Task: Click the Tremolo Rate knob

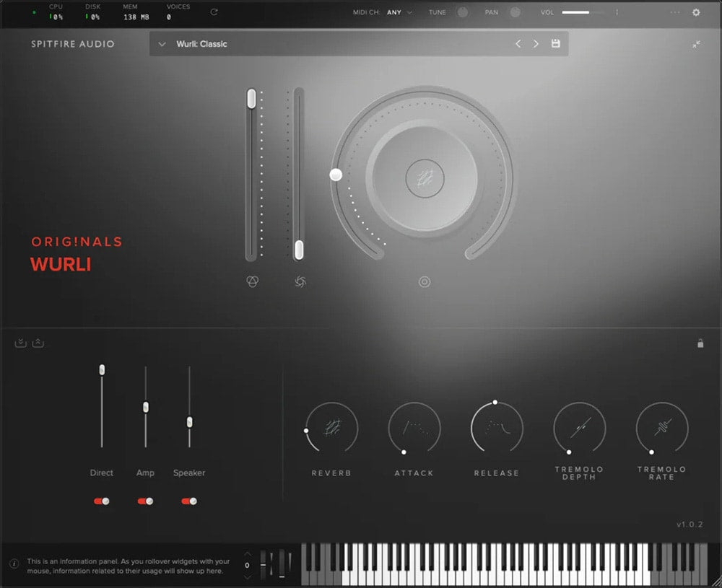Action: [x=662, y=429]
